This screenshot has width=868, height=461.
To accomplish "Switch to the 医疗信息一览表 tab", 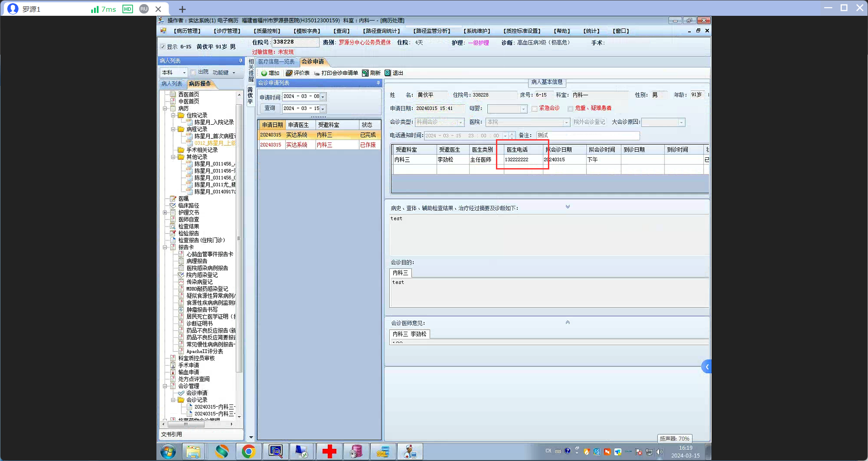I will (x=276, y=62).
